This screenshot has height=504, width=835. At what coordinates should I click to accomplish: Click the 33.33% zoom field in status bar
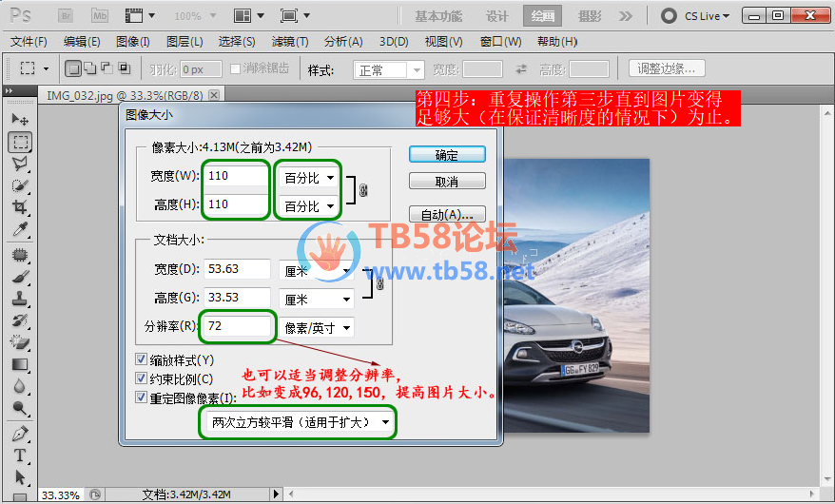point(60,494)
